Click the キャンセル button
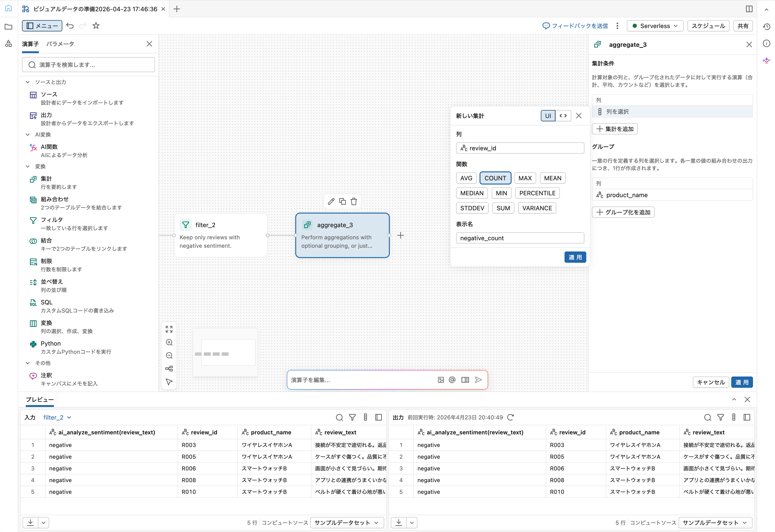775x532 pixels. pyautogui.click(x=711, y=382)
